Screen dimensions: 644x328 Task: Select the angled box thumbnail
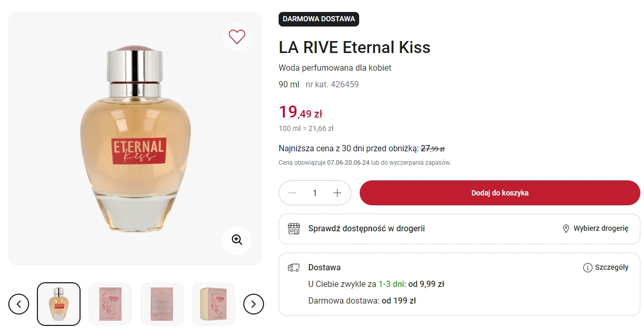coord(214,304)
